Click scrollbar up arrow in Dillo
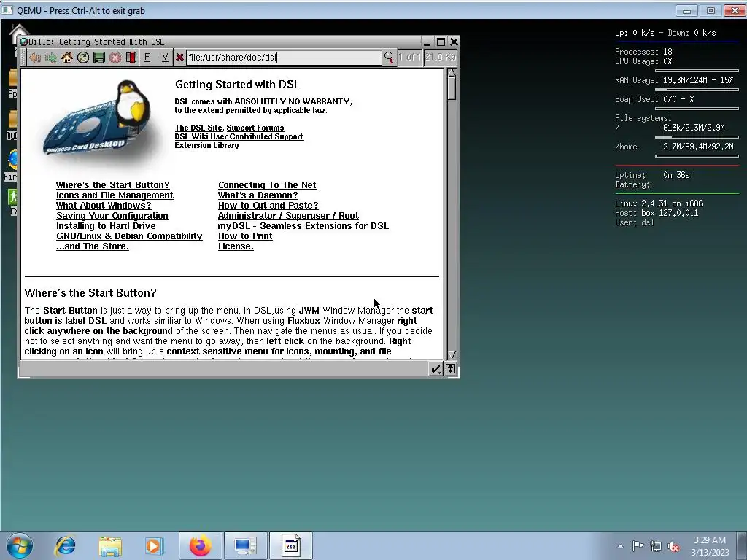The height and width of the screenshot is (560, 747). pyautogui.click(x=452, y=73)
